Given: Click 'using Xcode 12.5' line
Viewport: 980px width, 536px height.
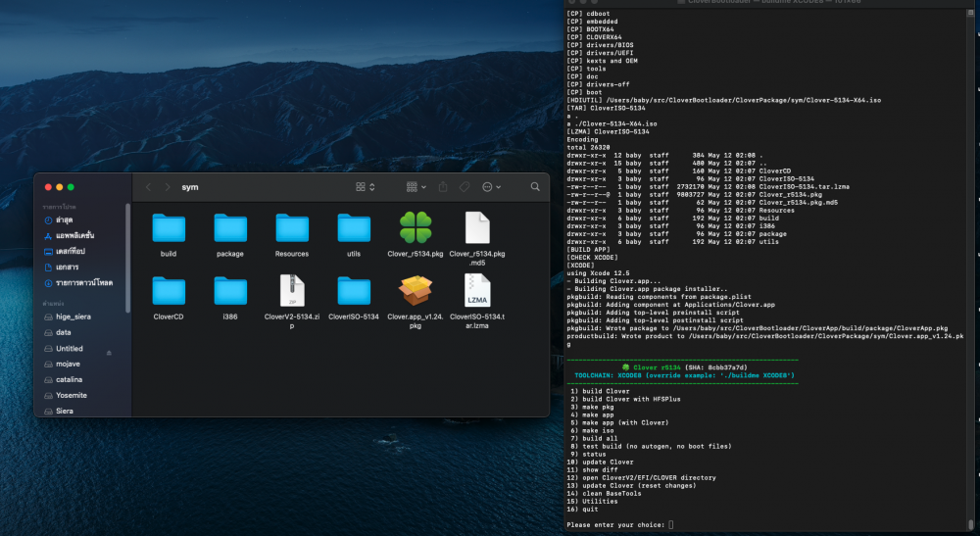Looking at the screenshot, I should [598, 273].
